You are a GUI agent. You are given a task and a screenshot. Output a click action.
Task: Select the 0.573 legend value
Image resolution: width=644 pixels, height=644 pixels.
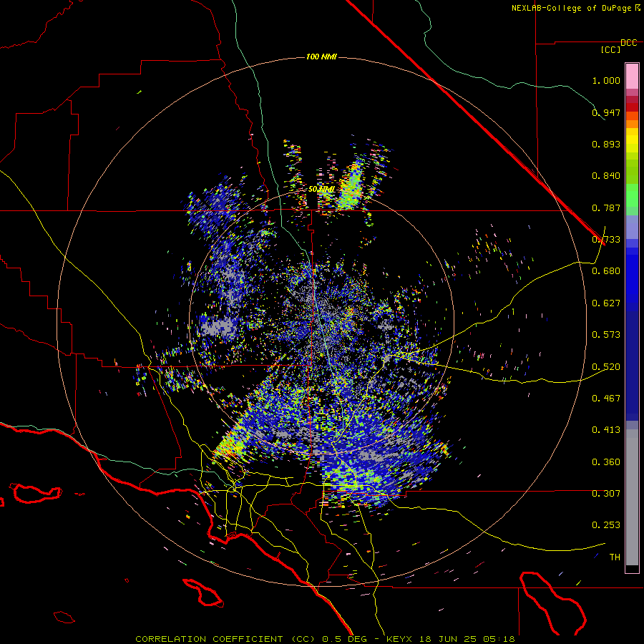(x=606, y=335)
